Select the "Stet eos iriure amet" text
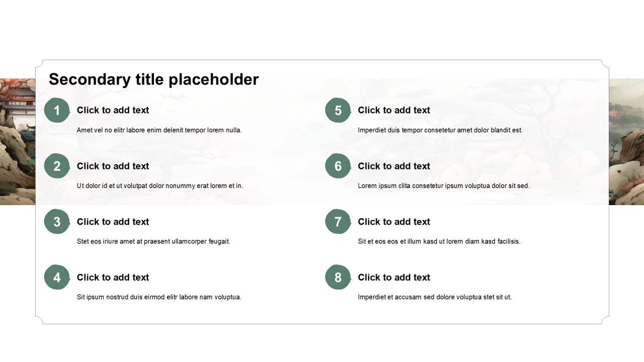Screen dimensions: 644x362 click(x=153, y=241)
